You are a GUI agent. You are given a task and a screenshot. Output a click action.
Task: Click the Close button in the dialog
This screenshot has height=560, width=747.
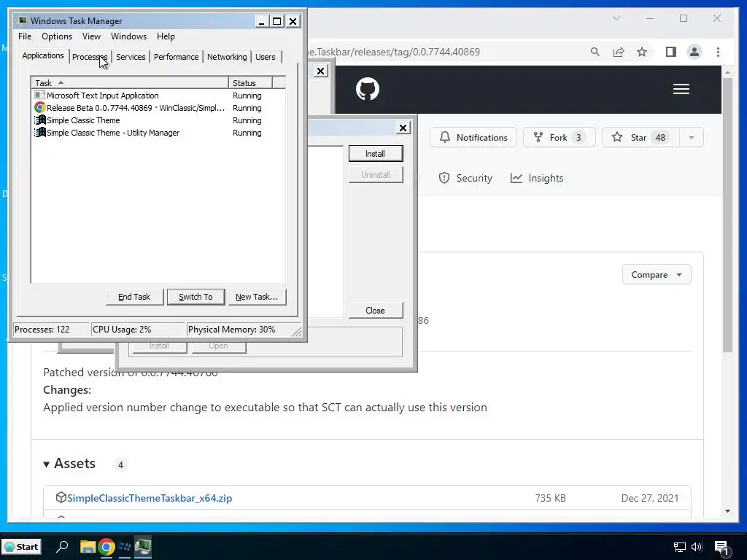pos(376,310)
